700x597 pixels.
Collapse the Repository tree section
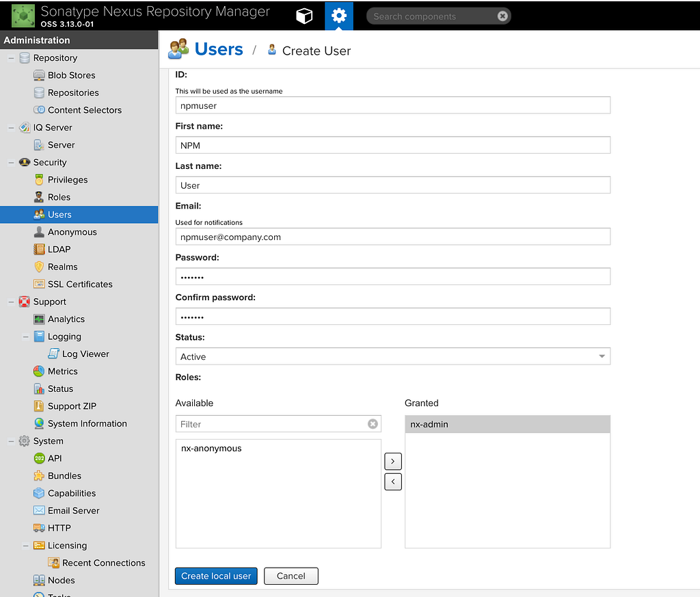pyautogui.click(x=11, y=58)
